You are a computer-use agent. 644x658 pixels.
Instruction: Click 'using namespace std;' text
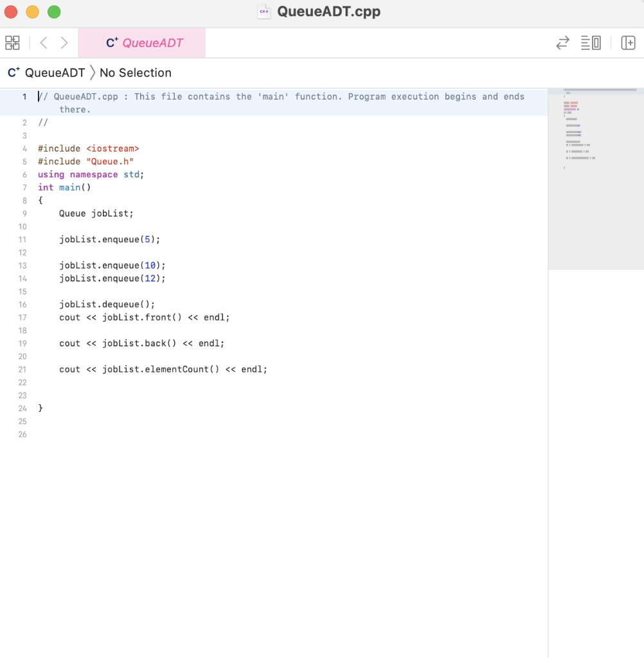point(91,175)
